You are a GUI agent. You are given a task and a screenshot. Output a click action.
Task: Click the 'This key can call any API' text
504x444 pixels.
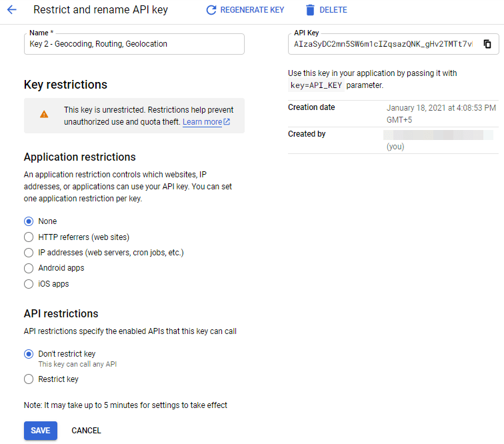[77, 364]
